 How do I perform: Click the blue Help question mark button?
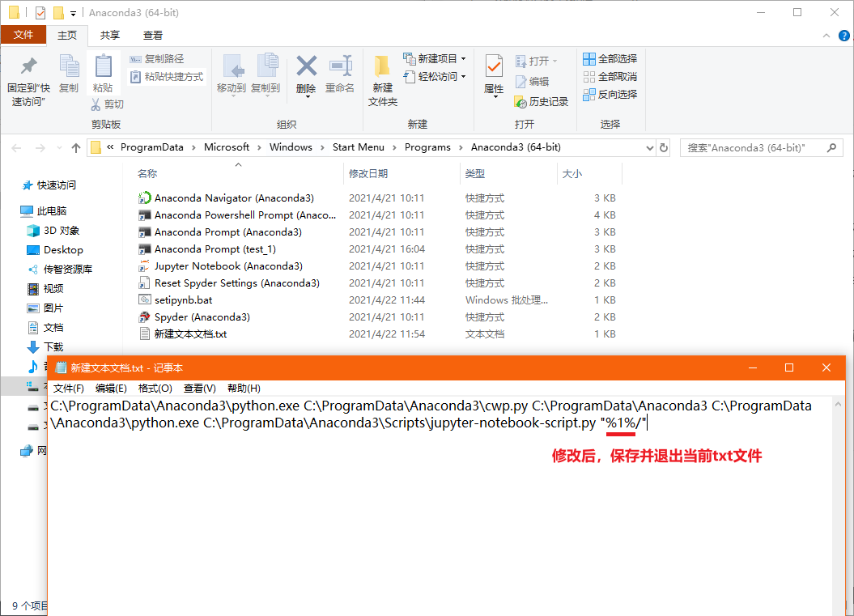click(844, 35)
